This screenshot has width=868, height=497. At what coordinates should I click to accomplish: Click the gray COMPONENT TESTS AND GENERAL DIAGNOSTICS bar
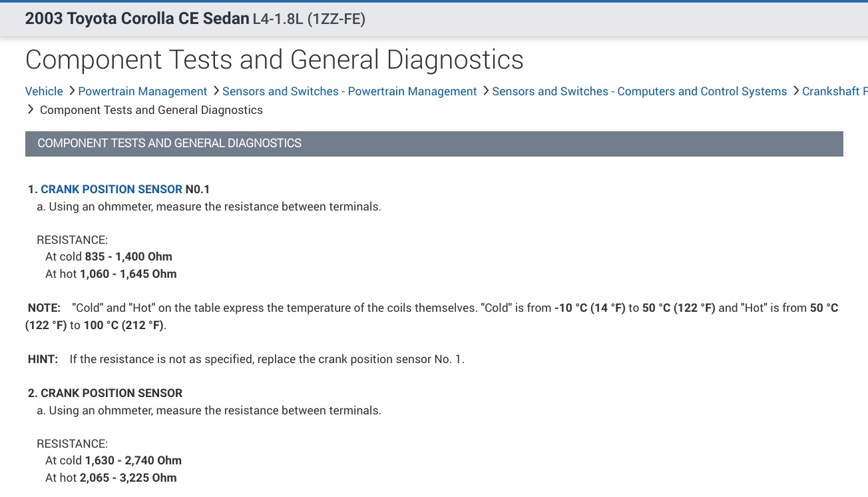pos(434,143)
